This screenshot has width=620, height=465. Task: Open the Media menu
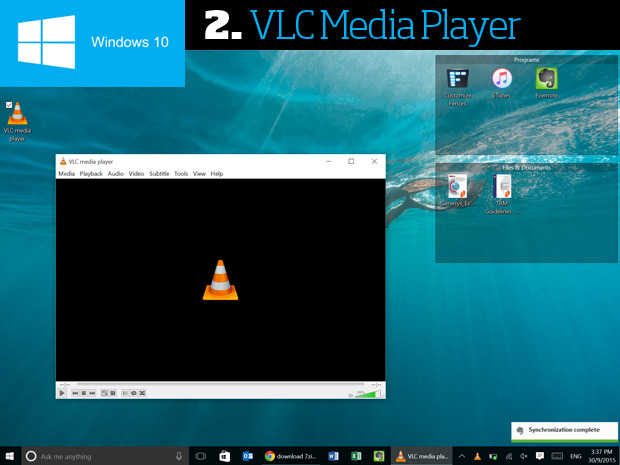tap(66, 174)
